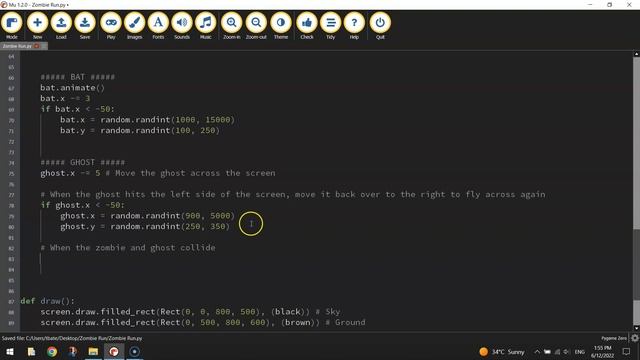Run the game with the Play button
This screenshot has width=640, height=360.
pos(111,26)
